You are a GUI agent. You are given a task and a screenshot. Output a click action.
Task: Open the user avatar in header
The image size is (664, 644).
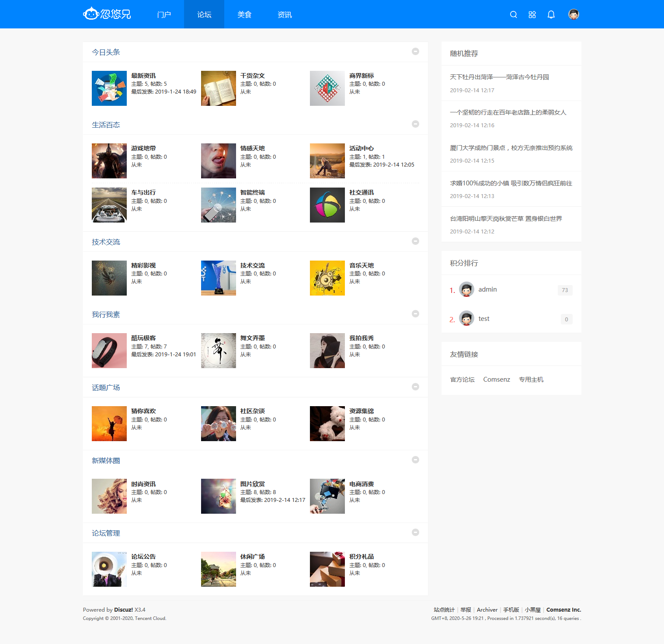pos(574,14)
